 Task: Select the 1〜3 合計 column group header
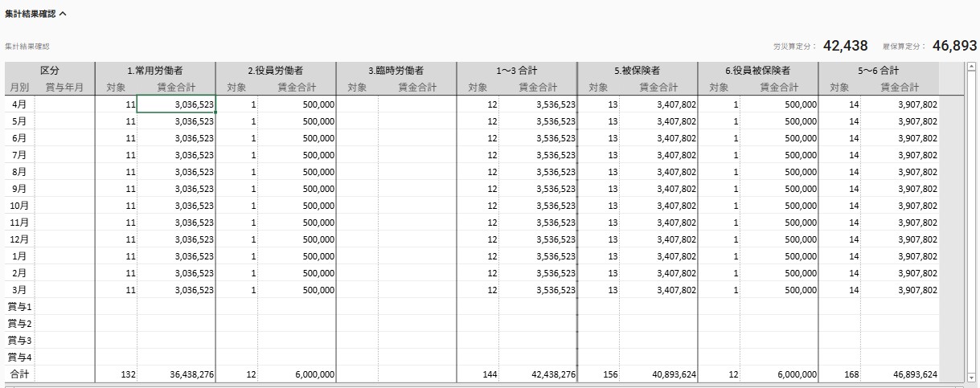(517, 71)
